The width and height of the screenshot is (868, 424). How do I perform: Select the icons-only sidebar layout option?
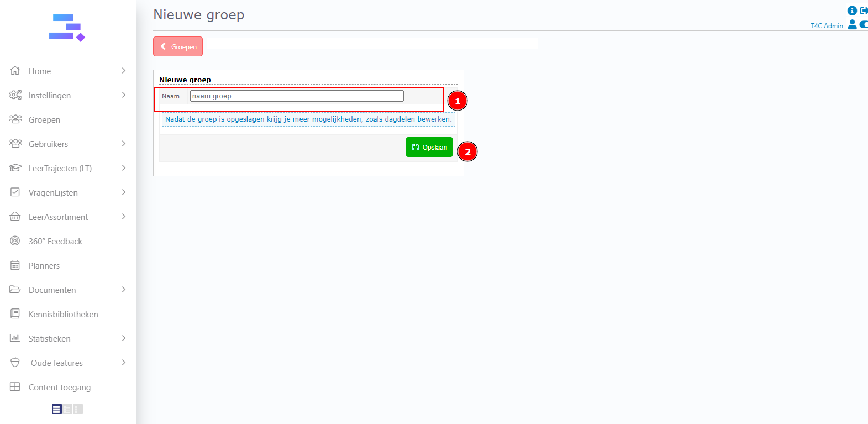[77, 409]
